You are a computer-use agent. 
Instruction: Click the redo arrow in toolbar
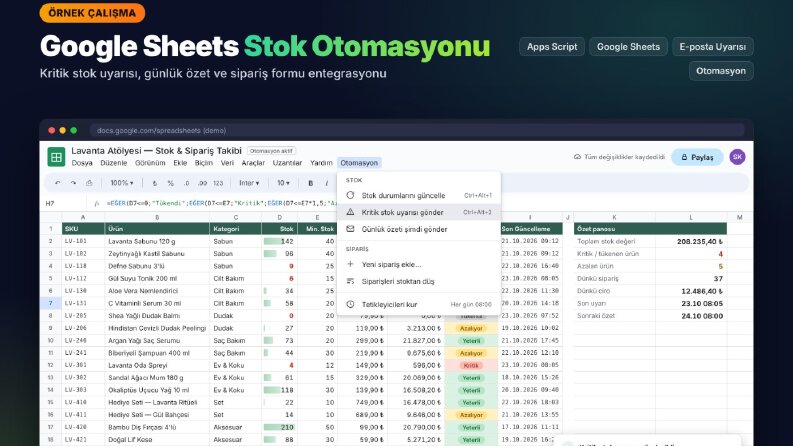[x=73, y=183]
